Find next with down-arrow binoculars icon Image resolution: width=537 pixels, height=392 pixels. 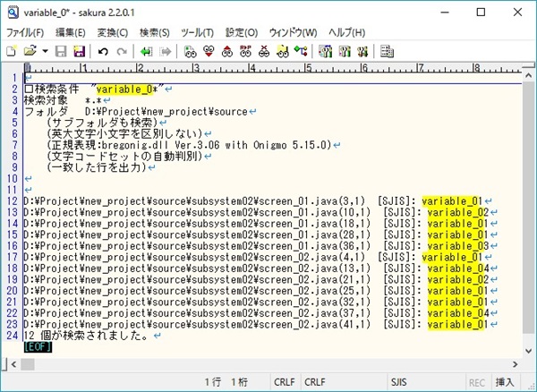[x=209, y=52]
